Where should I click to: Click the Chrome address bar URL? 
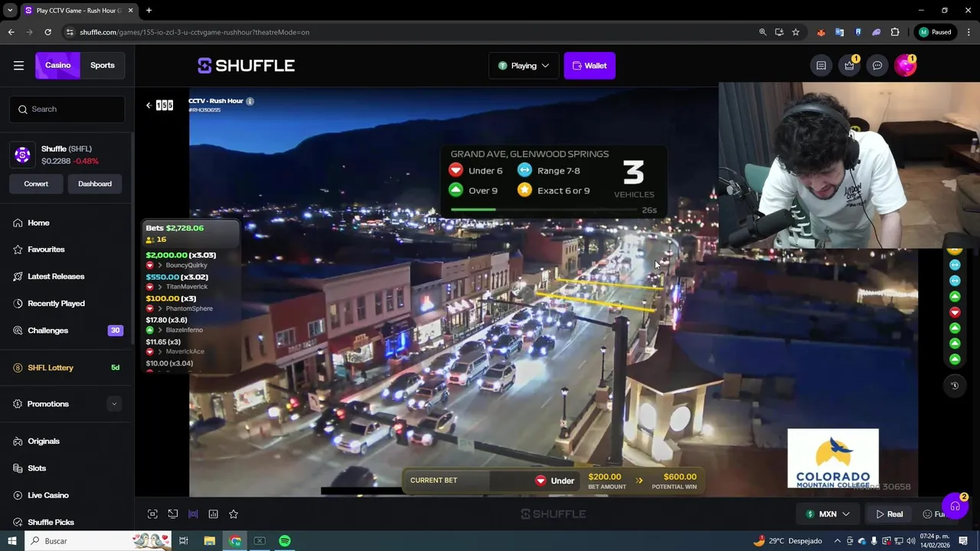[194, 32]
